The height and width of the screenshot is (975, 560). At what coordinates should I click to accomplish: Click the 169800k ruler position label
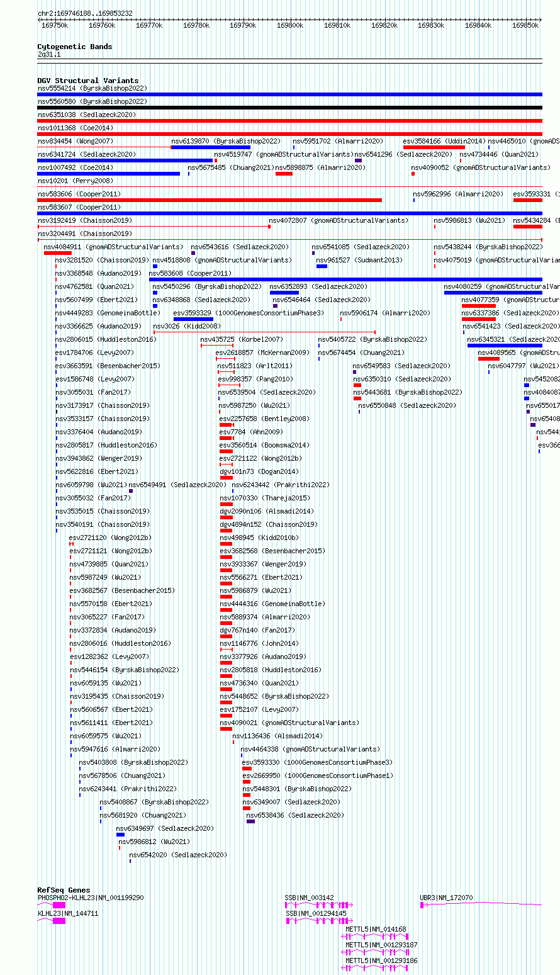pos(290,25)
